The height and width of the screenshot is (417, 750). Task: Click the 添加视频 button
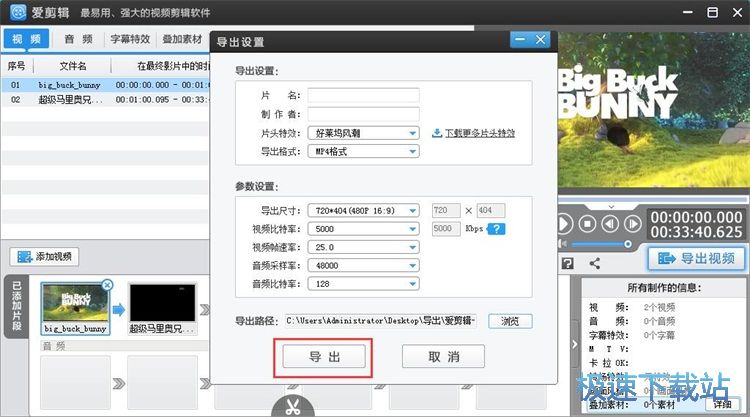coord(44,257)
